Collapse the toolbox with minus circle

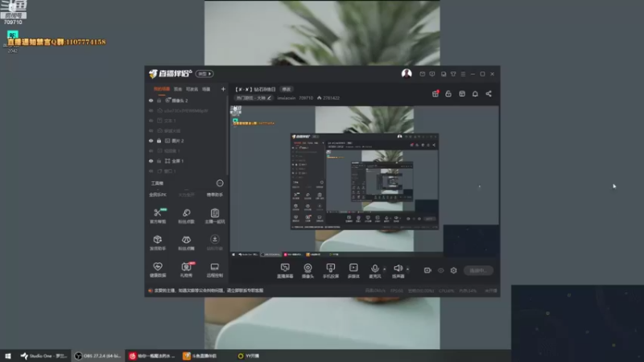220,183
